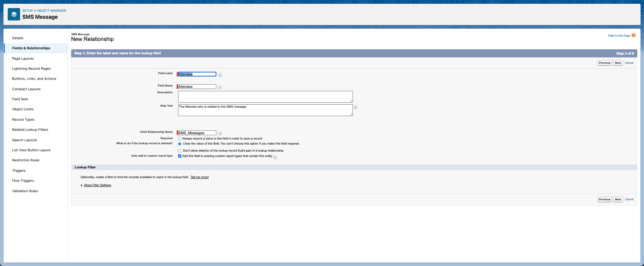
Task: Click the 'Help for this Page' link
Action: click(619, 36)
